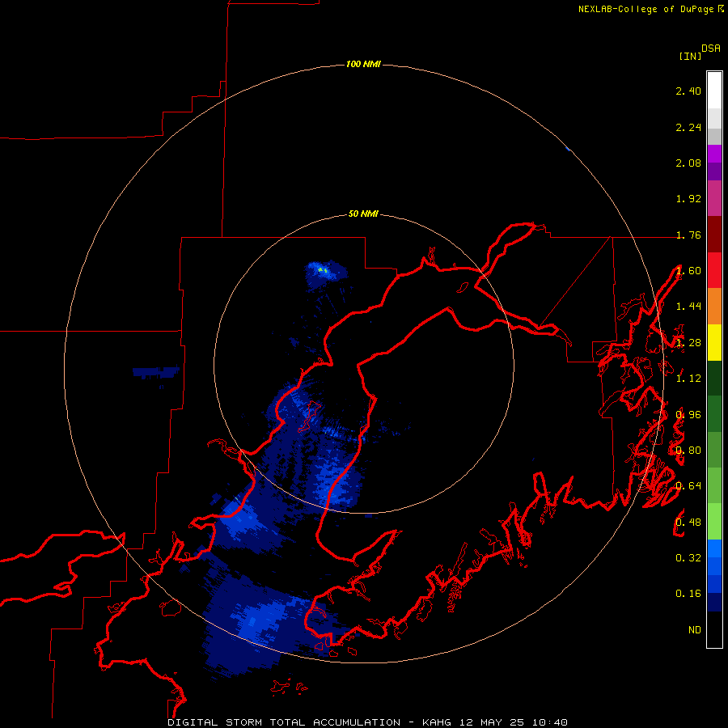Click the 50 NMI range ring label
The height and width of the screenshot is (728, 728).
tap(363, 214)
